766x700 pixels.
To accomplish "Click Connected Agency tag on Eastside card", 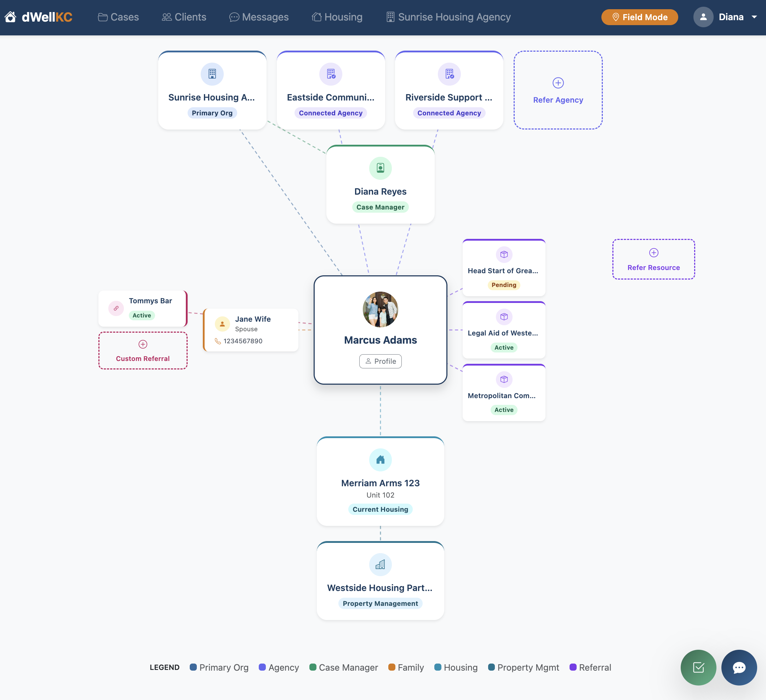I will tap(331, 113).
